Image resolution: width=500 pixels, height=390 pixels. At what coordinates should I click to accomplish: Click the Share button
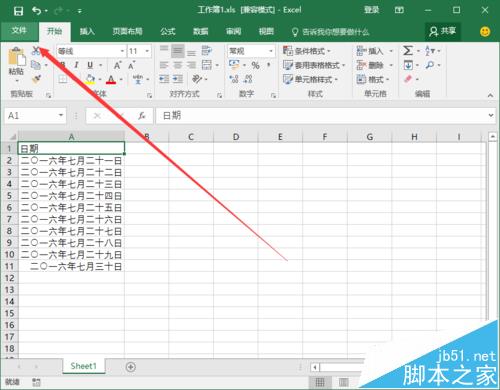[443, 32]
